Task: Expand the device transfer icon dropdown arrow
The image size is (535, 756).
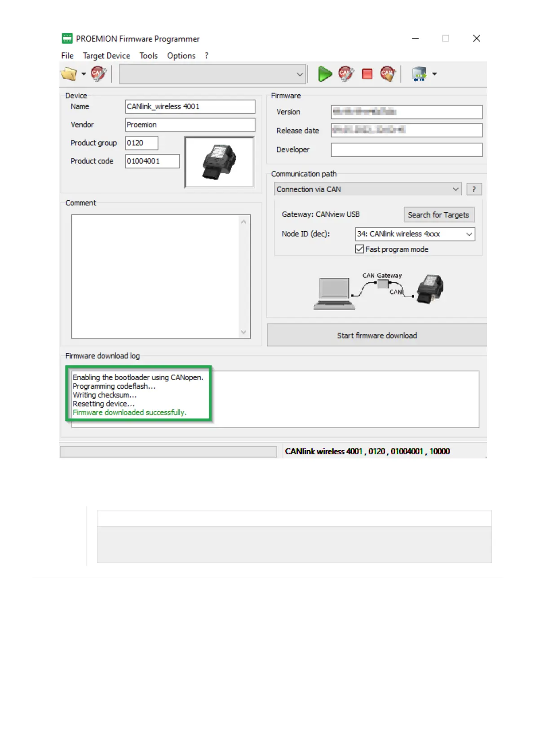Action: 434,74
